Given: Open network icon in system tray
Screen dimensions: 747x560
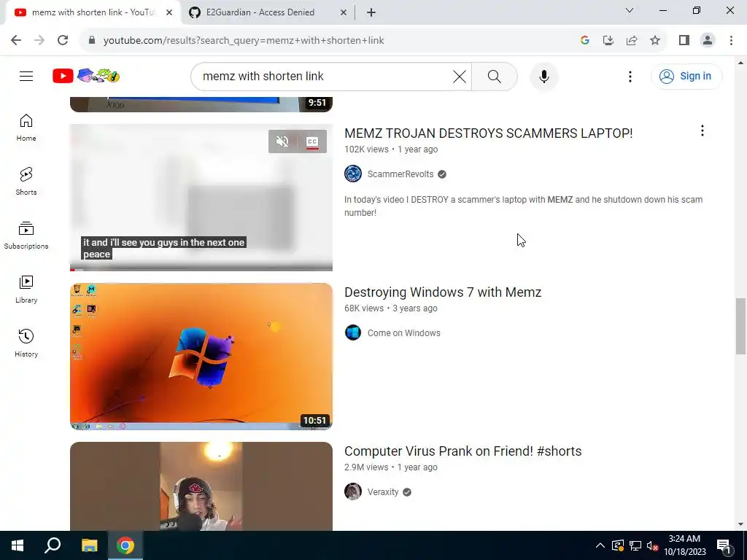Looking at the screenshot, I should [x=635, y=545].
